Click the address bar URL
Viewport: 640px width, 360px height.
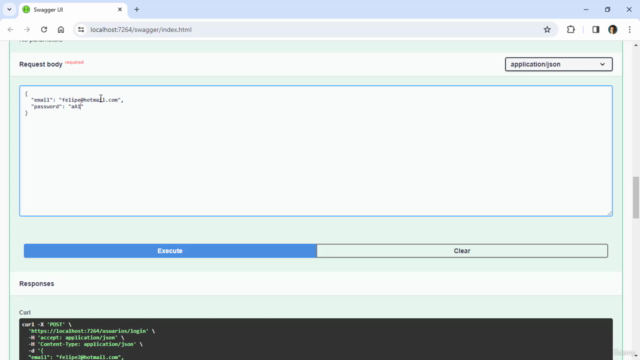141,29
